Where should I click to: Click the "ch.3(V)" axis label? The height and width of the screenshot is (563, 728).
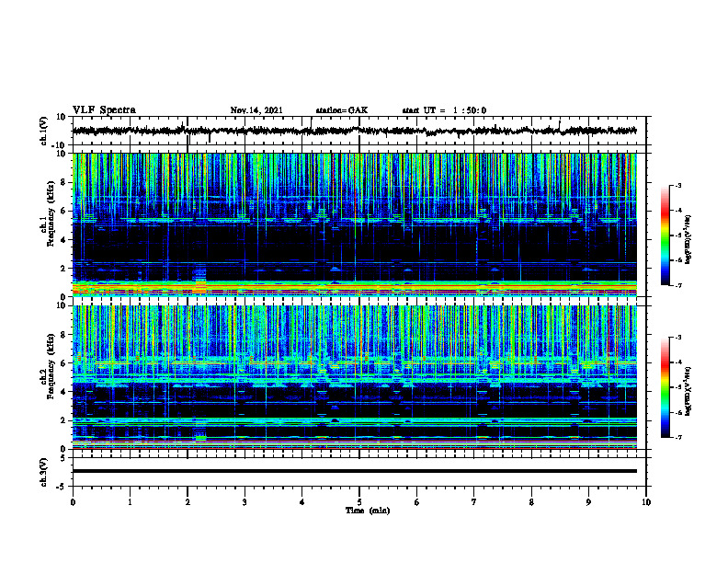point(44,472)
